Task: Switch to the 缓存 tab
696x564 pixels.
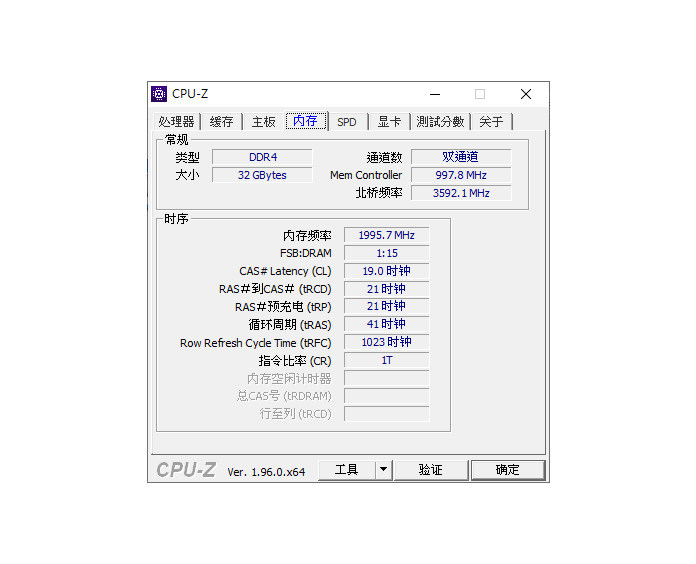Action: (221, 122)
